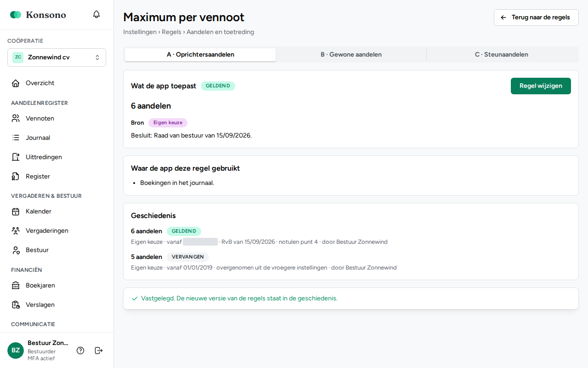Open Verslagen in sidebar
This screenshot has width=588, height=368.
click(x=57, y=305)
